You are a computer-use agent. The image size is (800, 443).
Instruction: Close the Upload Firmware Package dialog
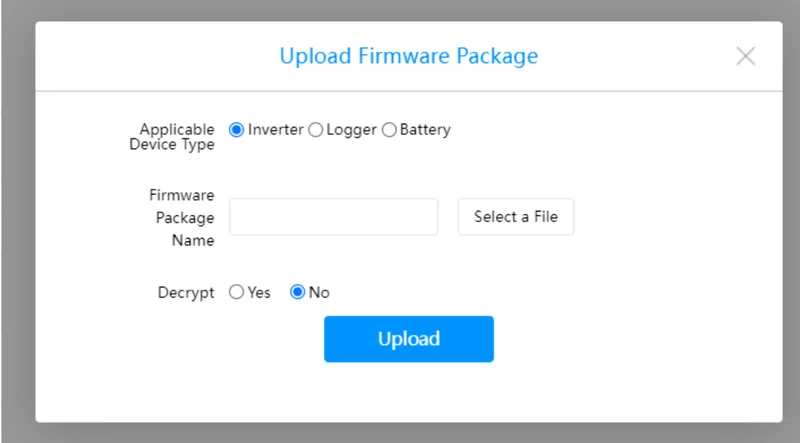(x=745, y=56)
